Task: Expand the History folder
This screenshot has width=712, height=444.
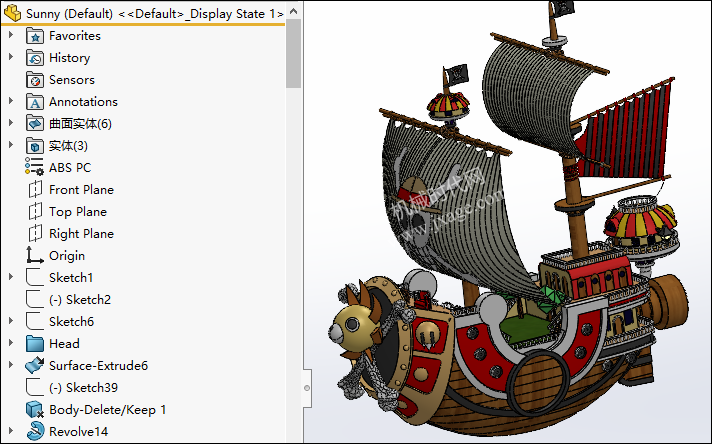Action: (x=11, y=57)
